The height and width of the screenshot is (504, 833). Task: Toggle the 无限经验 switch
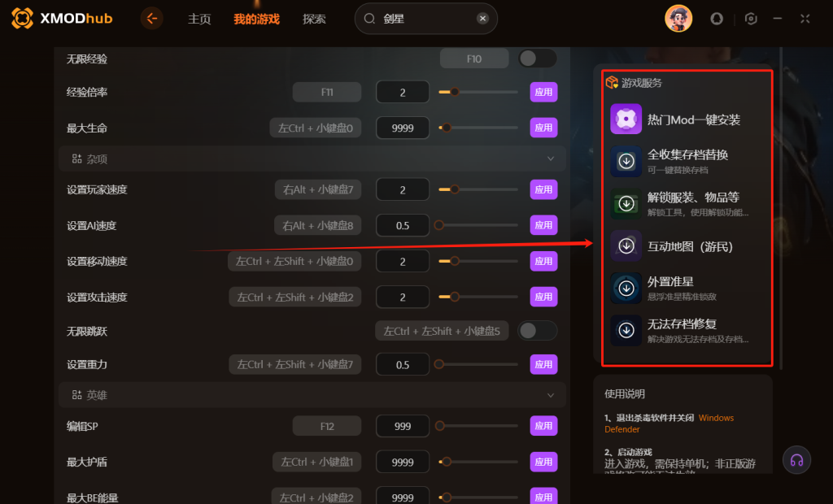537,59
